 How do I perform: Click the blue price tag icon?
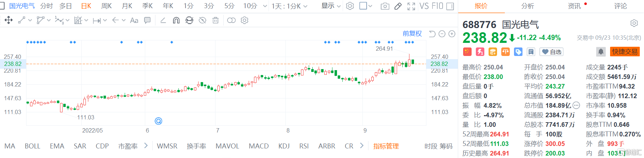tap(518, 52)
